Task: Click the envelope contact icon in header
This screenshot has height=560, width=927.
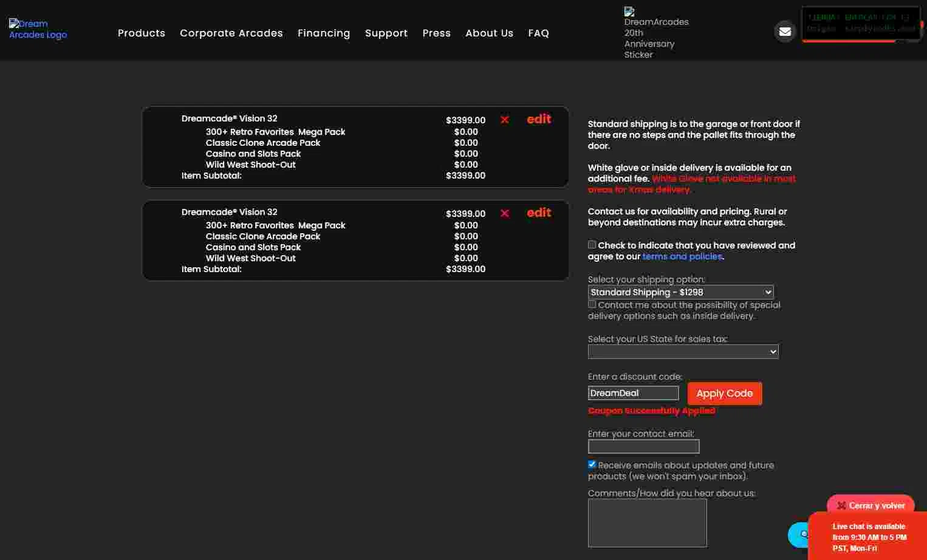Action: [x=785, y=31]
